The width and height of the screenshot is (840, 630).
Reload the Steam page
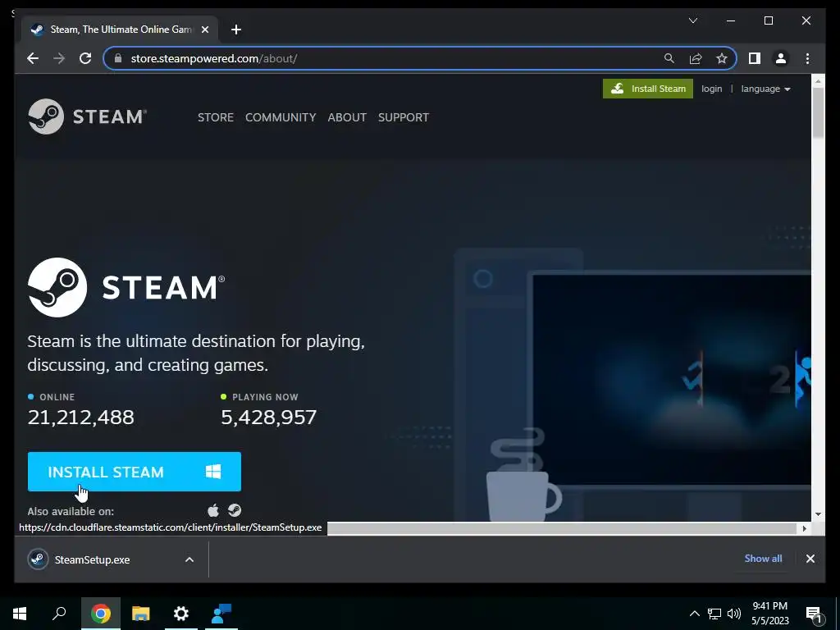click(x=85, y=58)
